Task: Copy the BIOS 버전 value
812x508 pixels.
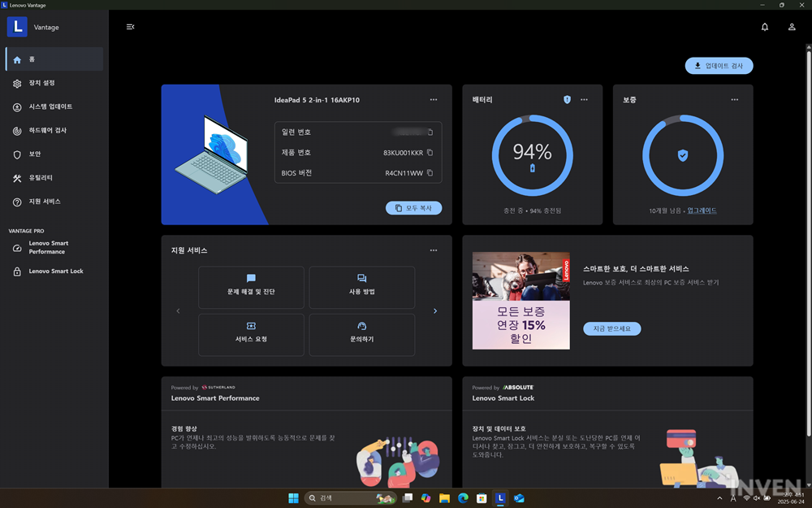Action: tap(430, 172)
